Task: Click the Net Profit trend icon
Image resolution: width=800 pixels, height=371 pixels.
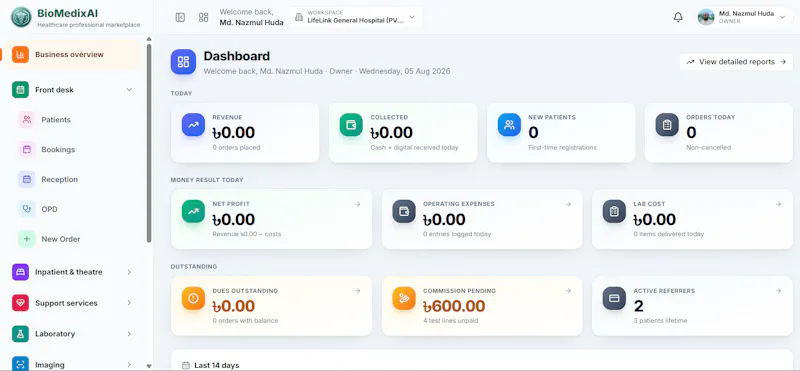Action: click(193, 211)
